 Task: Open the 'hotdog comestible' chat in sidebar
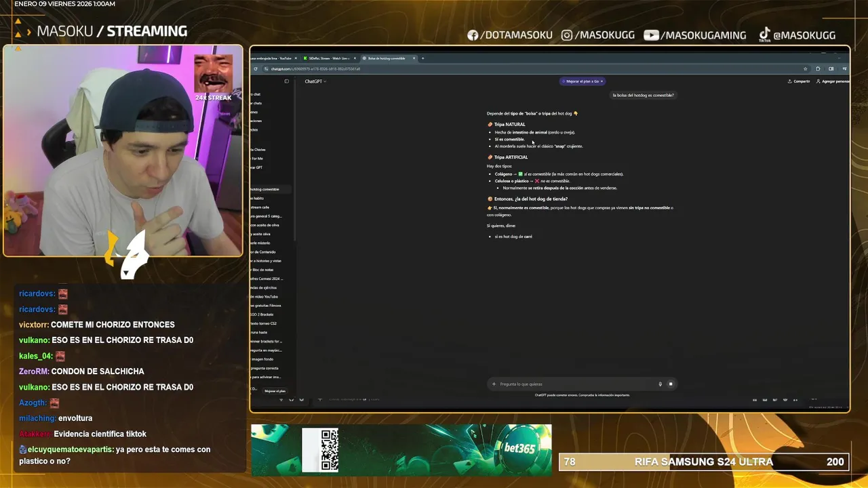270,189
